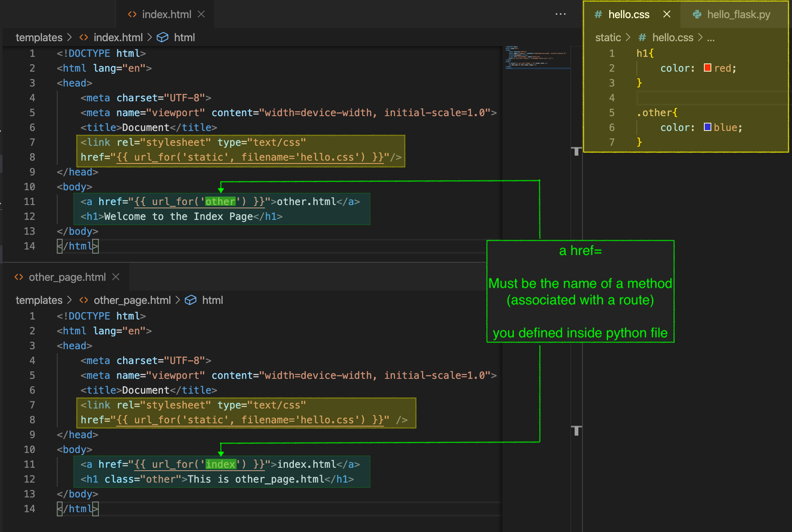Open the editor More Actions ellipsis icon
Image resolution: width=792 pixels, height=532 pixels.
(x=560, y=14)
